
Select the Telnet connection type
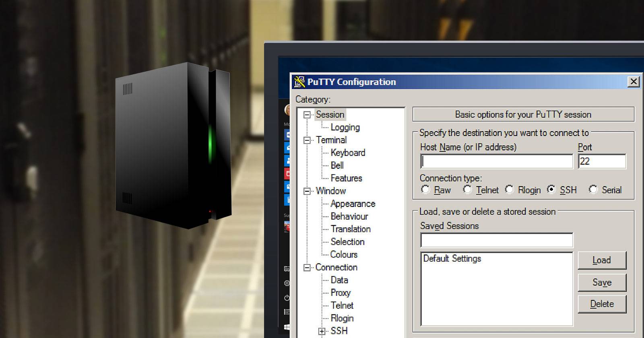[467, 190]
